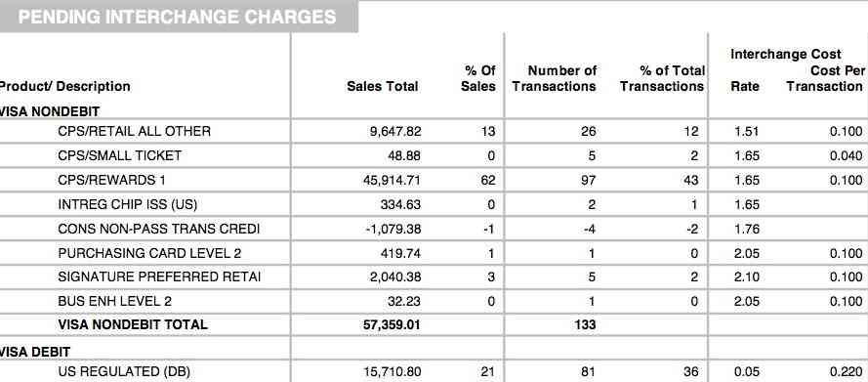Click the Interchange Cost heading

point(786,55)
